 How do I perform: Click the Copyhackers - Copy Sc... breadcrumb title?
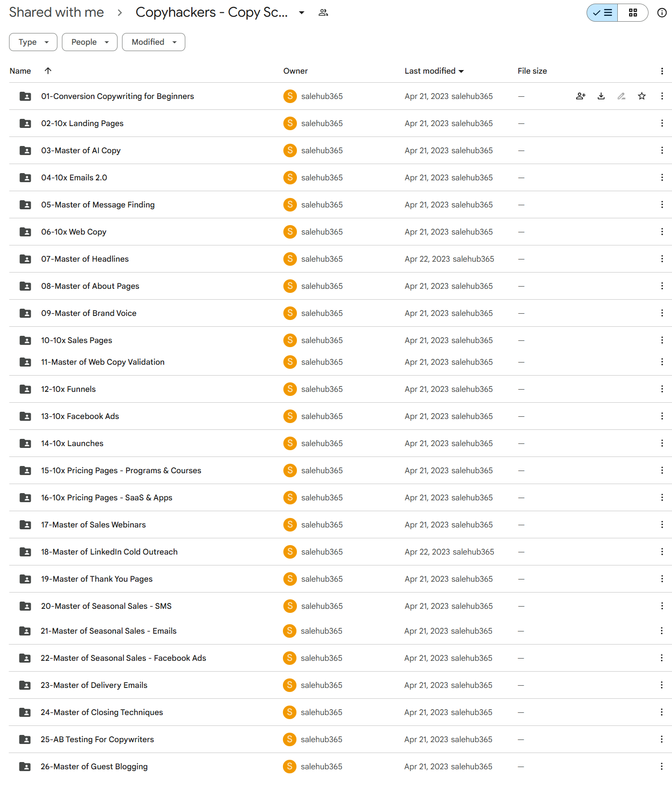tap(211, 12)
